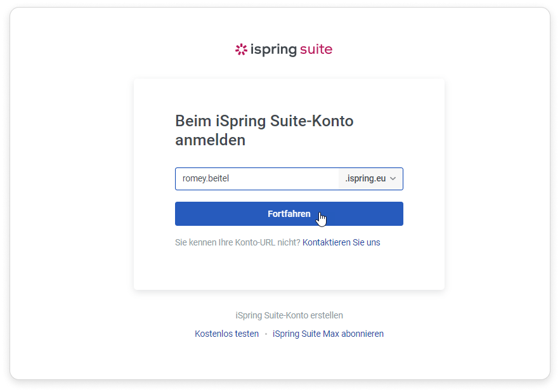The height and width of the screenshot is (392, 560).
Task: Click the "Fortfahren" label text
Action: tap(289, 214)
